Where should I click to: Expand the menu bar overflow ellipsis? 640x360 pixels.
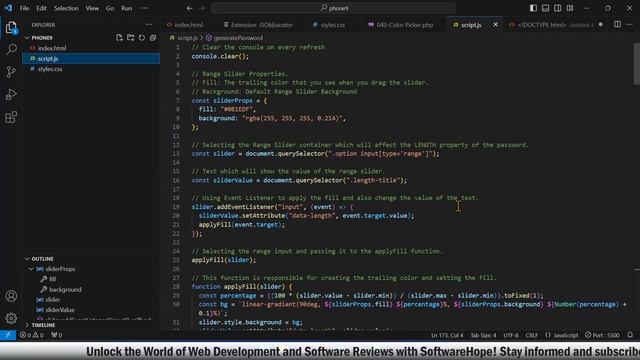(144, 8)
